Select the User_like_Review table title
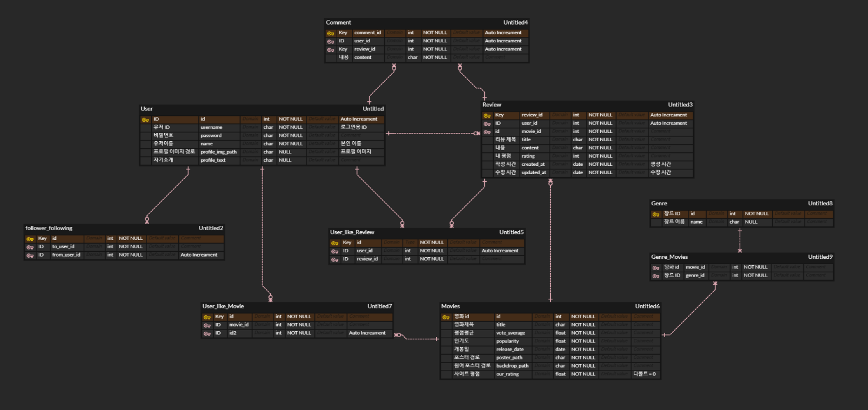868x410 pixels. 352,232
